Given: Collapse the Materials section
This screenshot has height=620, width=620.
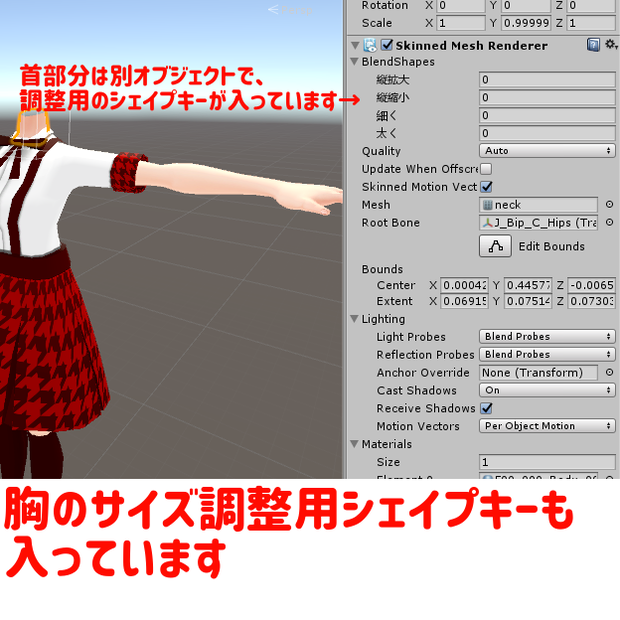Looking at the screenshot, I should pos(354,444).
